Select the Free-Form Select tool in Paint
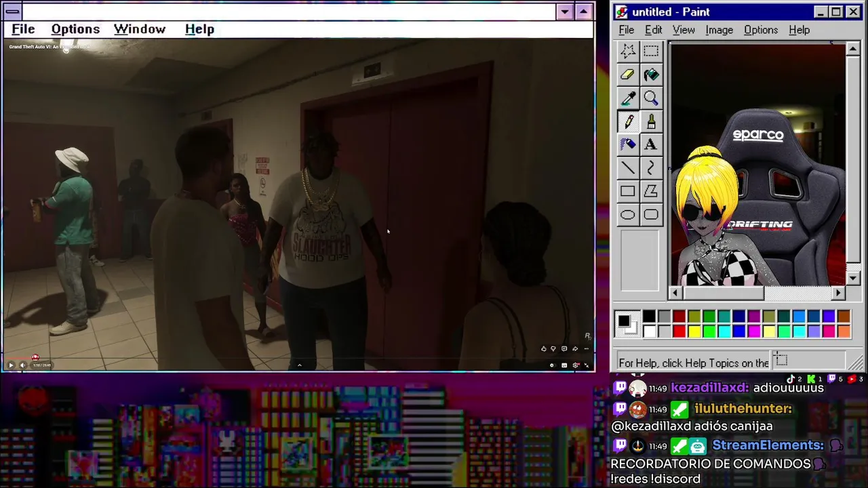The image size is (868, 488). pyautogui.click(x=628, y=51)
